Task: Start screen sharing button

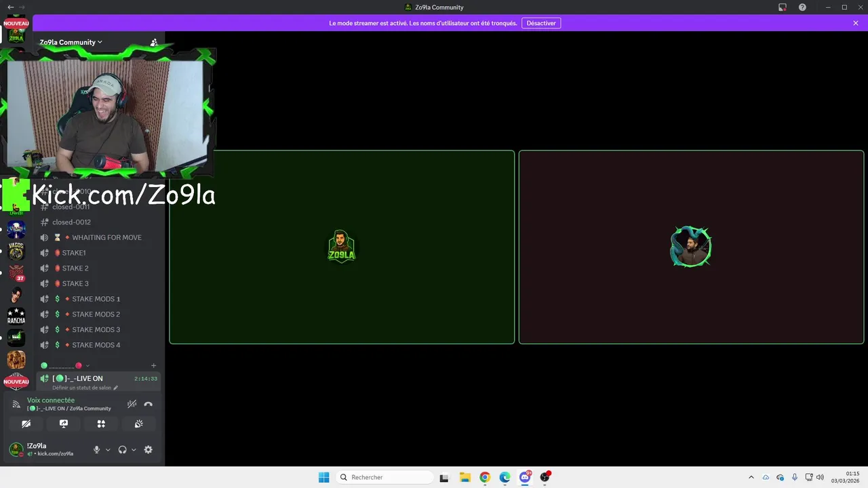Action: pos(64,424)
